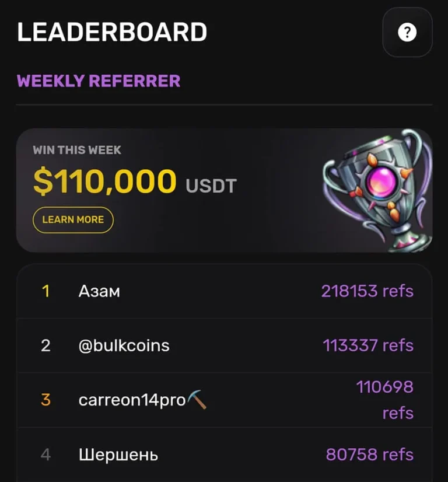Screen dimensions: 448x482
Task: Click the trophy cup image
Action: (378, 190)
